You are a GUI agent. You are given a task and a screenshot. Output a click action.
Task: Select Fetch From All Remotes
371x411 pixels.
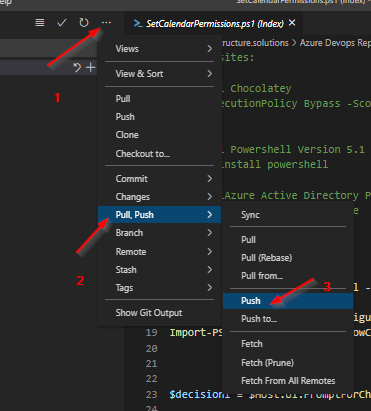288,381
